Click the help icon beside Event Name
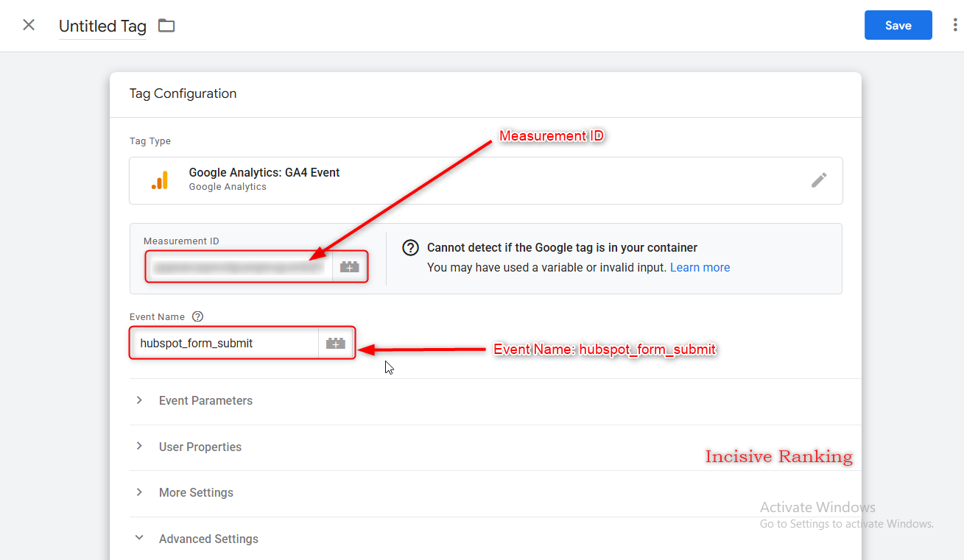The image size is (964, 560). pyautogui.click(x=197, y=316)
